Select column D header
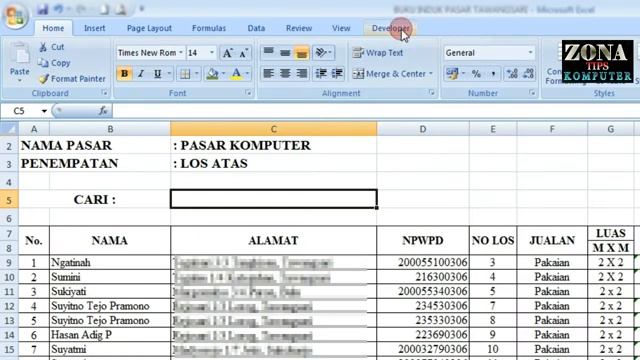Image resolution: width=640 pixels, height=360 pixels. [x=423, y=129]
